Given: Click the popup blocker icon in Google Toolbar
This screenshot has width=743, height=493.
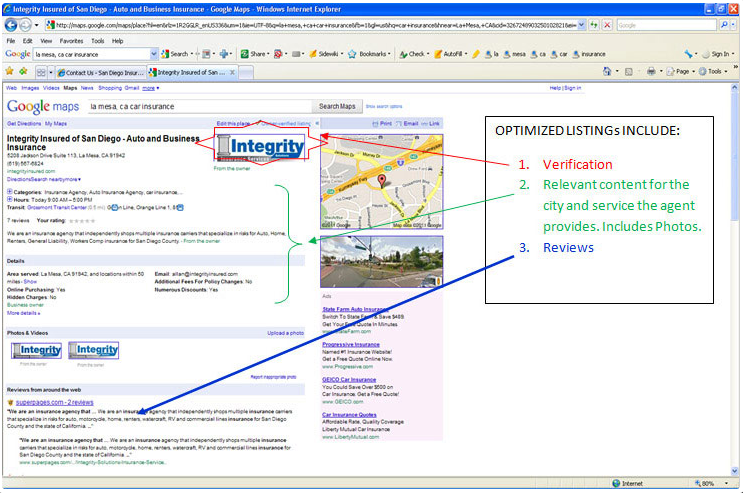Looking at the screenshot, I should click(x=278, y=54).
